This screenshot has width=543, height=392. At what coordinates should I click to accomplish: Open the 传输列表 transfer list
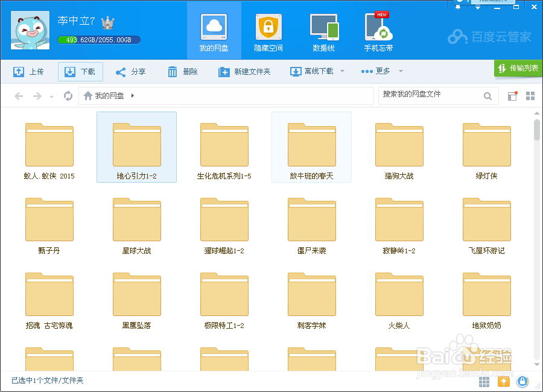(518, 68)
